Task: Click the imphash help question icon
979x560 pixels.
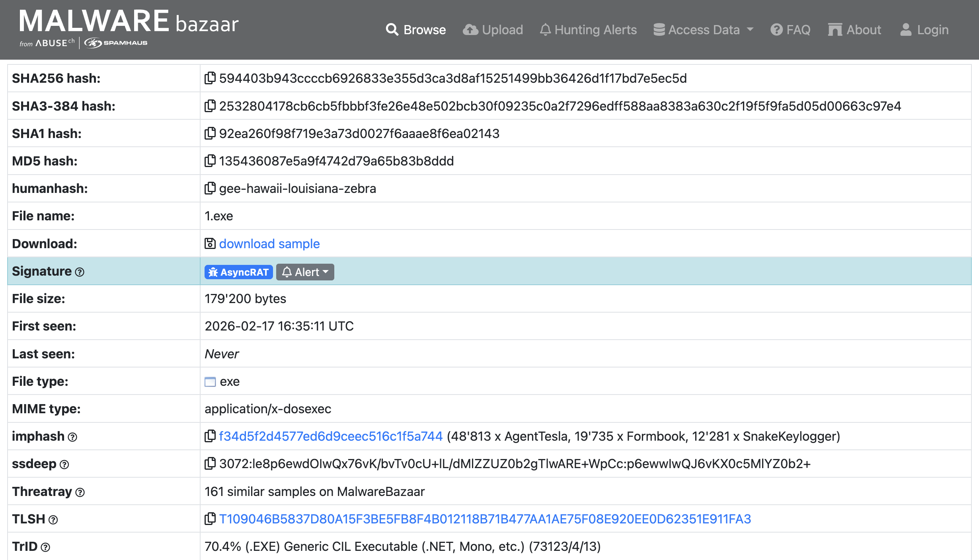Action: pyautogui.click(x=72, y=437)
